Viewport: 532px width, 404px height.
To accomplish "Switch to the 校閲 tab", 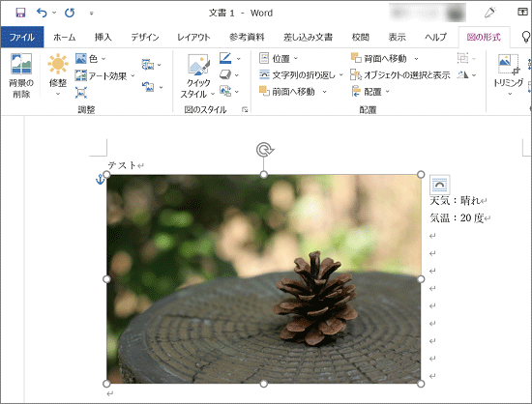I will 361,37.
